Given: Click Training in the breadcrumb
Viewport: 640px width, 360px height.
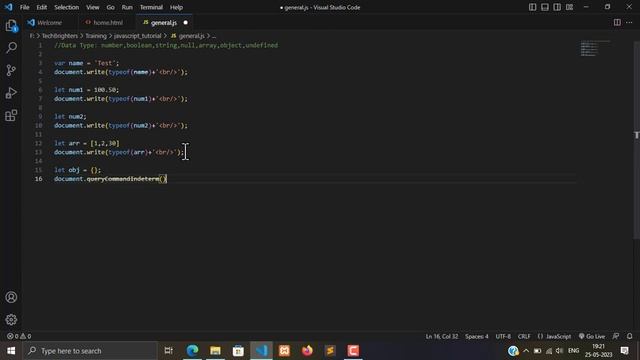Looking at the screenshot, I should [96, 36].
